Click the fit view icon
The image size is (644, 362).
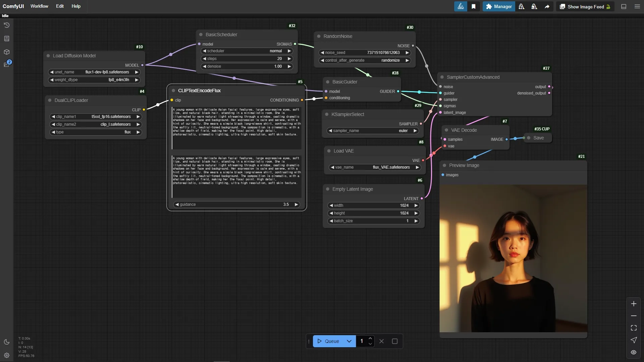click(634, 328)
